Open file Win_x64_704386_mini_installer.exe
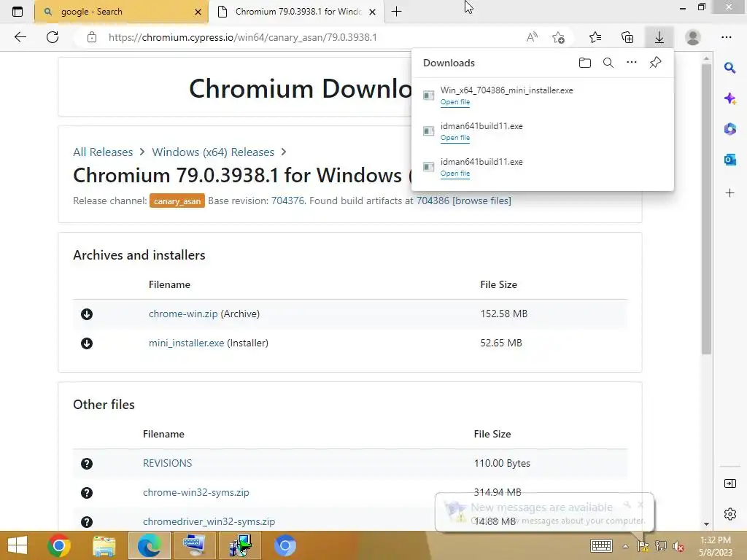 pyautogui.click(x=455, y=102)
